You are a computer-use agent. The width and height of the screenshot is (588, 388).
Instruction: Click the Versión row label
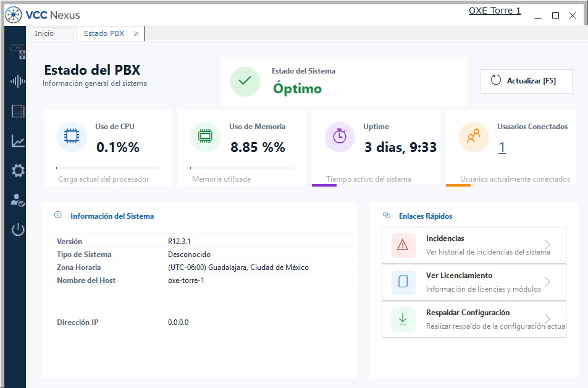69,242
